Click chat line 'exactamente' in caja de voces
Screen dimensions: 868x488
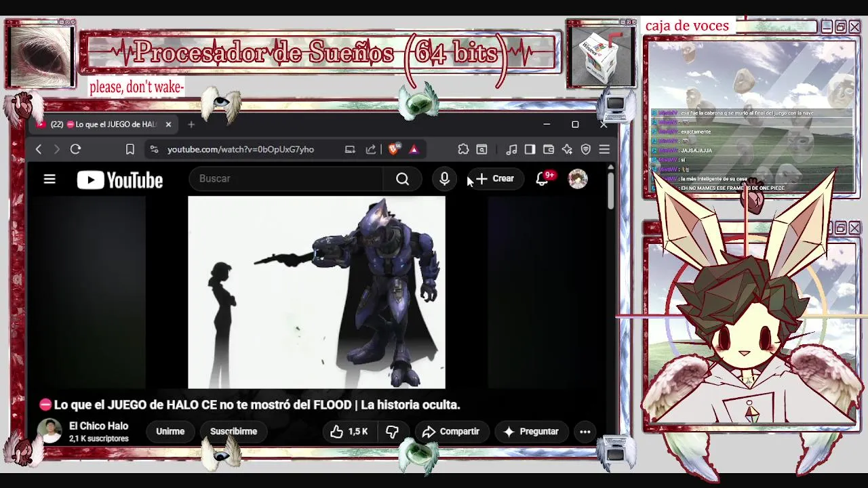pyautogui.click(x=695, y=131)
